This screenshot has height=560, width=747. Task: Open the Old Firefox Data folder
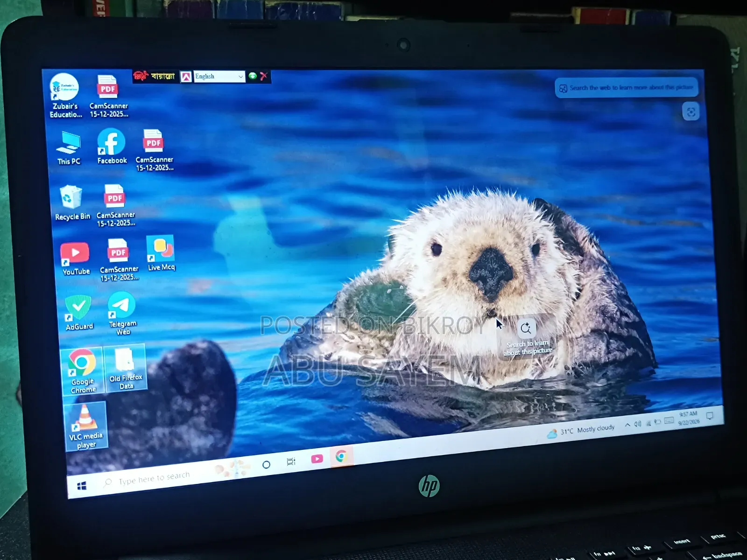[x=126, y=368]
